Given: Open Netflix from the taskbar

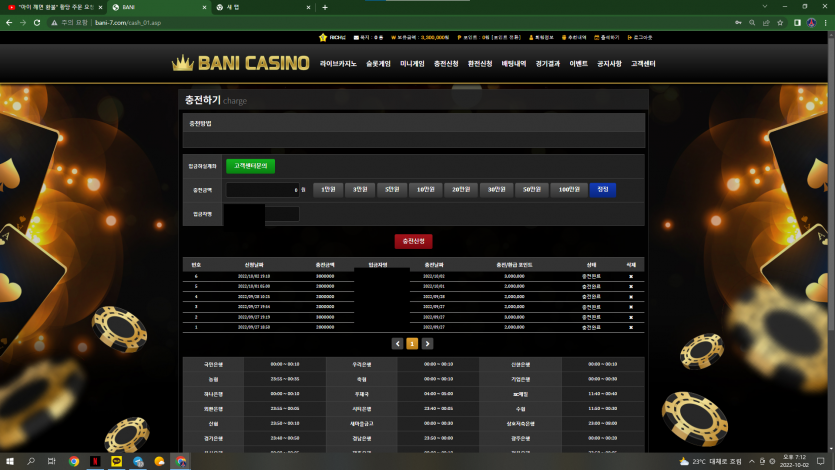Looking at the screenshot, I should [x=95, y=461].
